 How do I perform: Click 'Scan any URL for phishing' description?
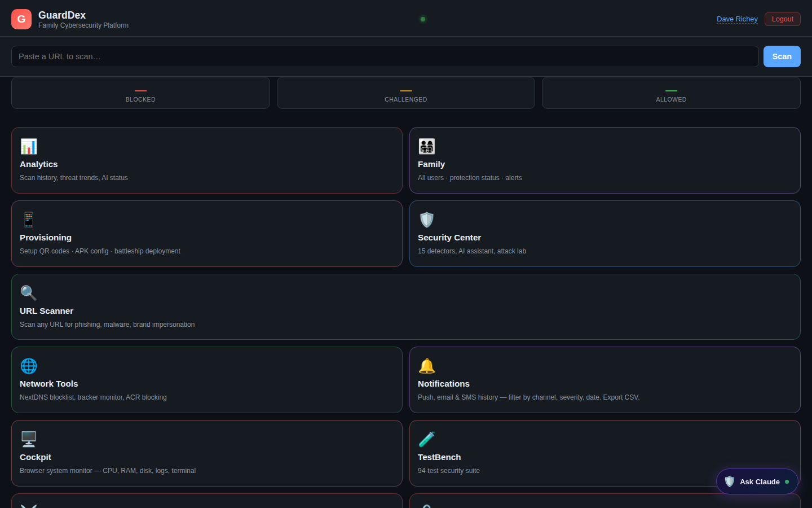pyautogui.click(x=107, y=325)
